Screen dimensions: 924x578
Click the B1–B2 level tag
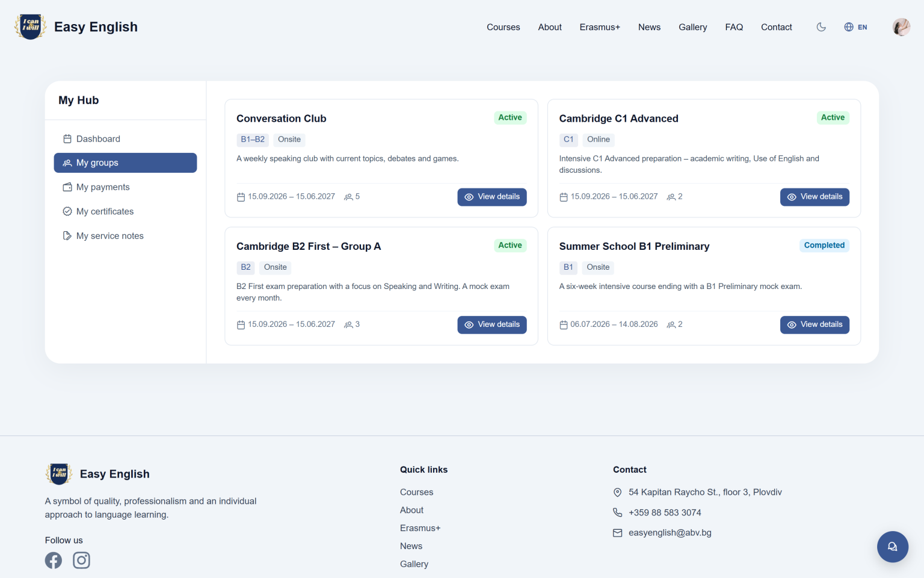[253, 140]
